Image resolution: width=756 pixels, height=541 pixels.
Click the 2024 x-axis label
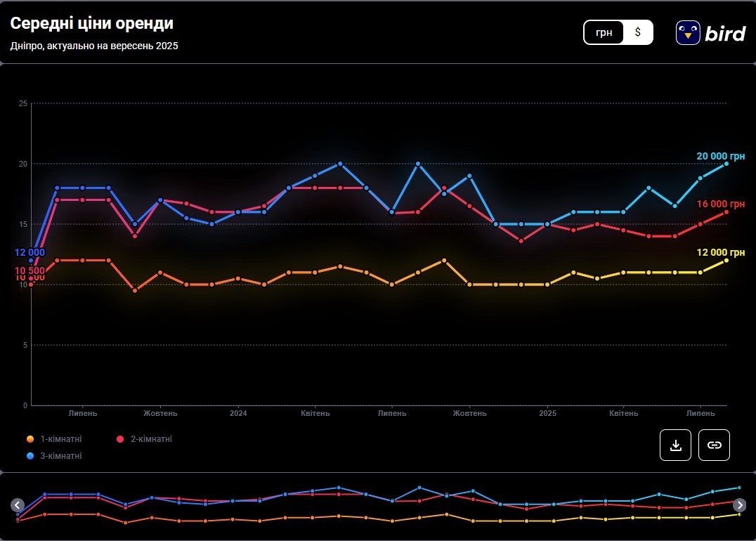coord(238,413)
